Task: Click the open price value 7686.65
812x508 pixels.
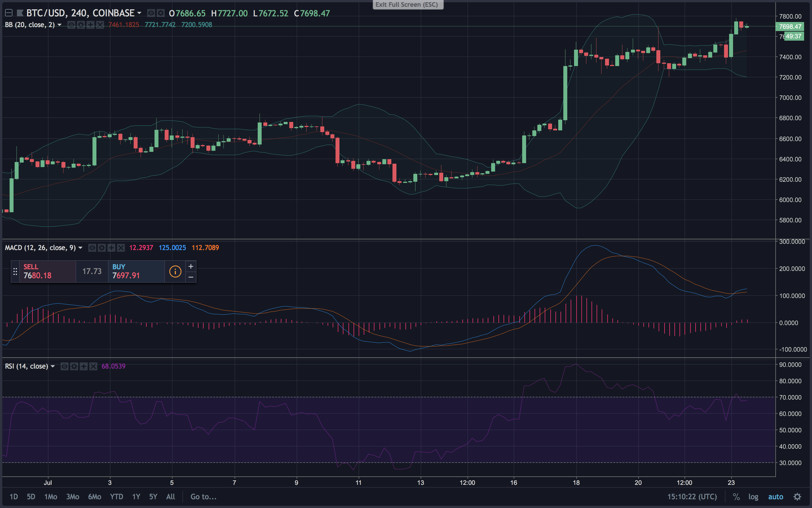Action: click(x=191, y=13)
